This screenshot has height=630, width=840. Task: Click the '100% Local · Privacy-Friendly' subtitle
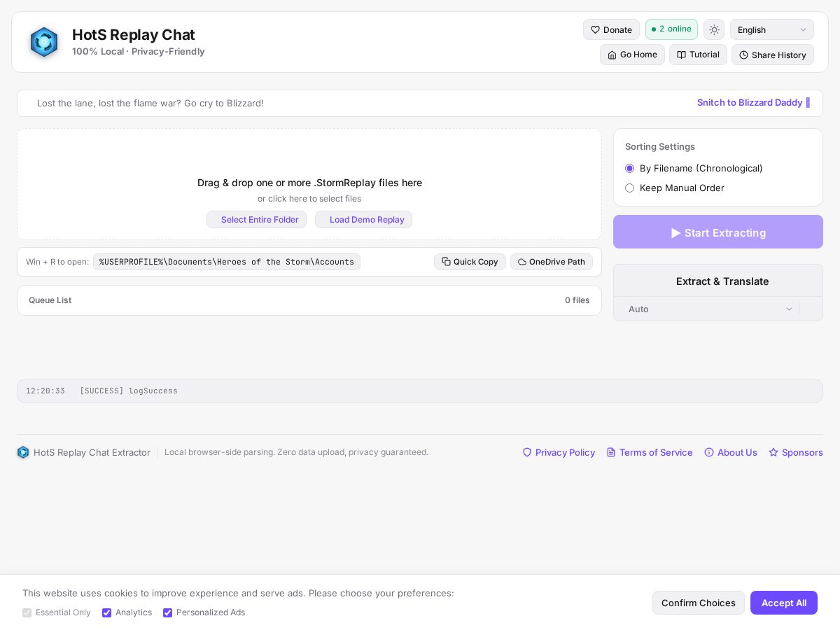tap(139, 51)
